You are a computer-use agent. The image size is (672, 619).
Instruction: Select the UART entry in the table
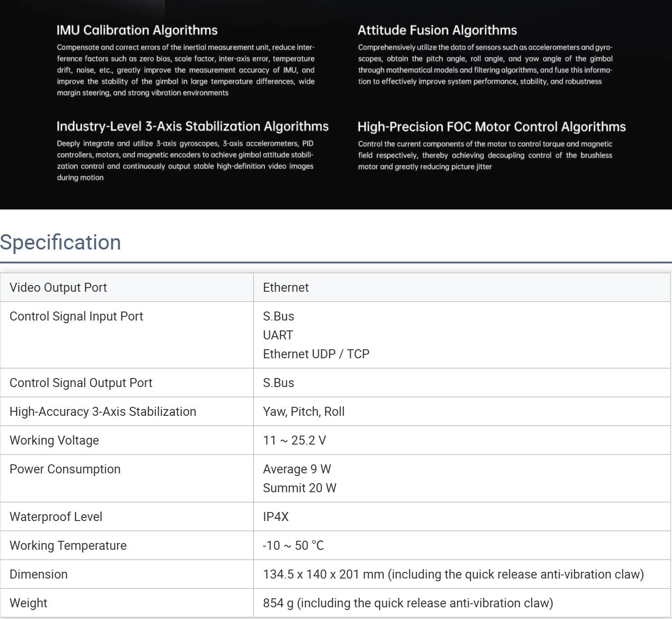pos(278,335)
